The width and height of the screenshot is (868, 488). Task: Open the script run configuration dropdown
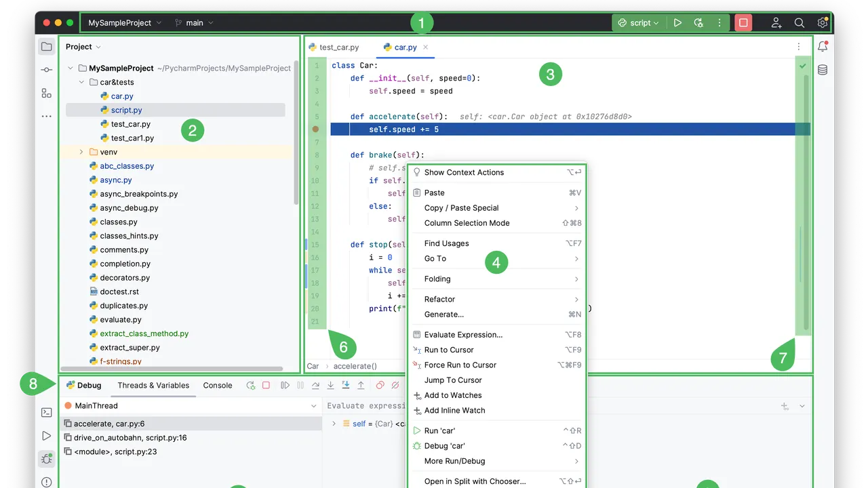tap(639, 22)
